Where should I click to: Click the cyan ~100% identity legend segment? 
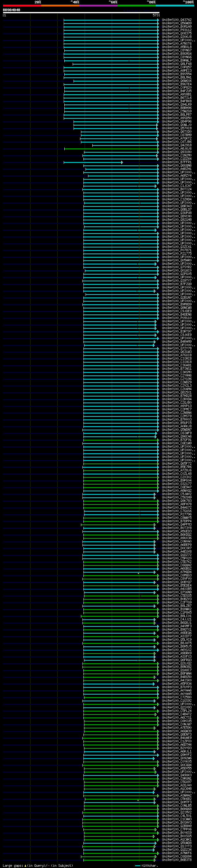(175, 6)
